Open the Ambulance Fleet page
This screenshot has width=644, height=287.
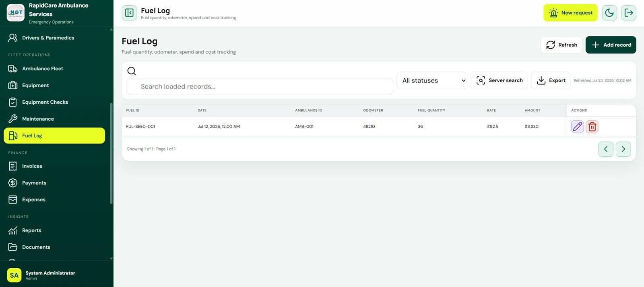pos(54,69)
